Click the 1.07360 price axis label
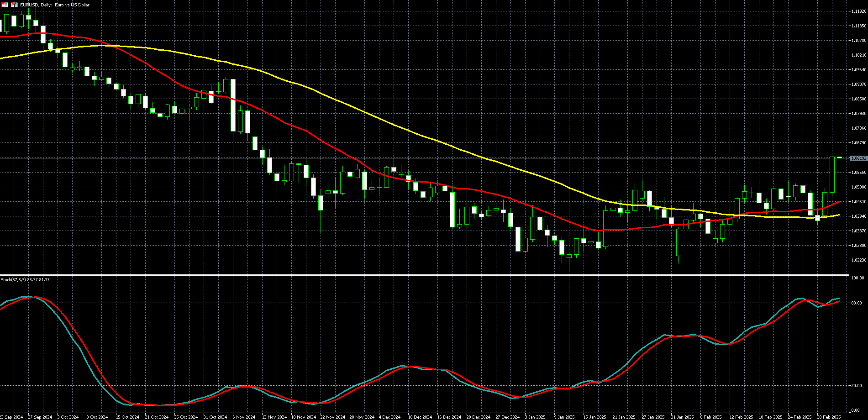The image size is (868, 420). coord(859,128)
